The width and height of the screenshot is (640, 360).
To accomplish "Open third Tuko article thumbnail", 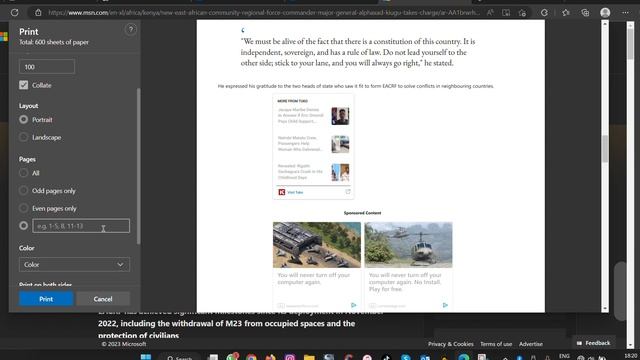I will (340, 172).
